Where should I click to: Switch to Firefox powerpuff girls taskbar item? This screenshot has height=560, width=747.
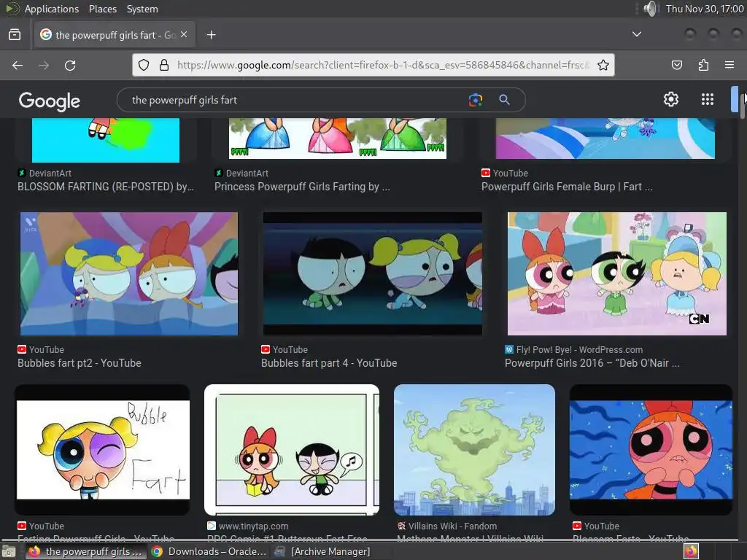pyautogui.click(x=86, y=552)
